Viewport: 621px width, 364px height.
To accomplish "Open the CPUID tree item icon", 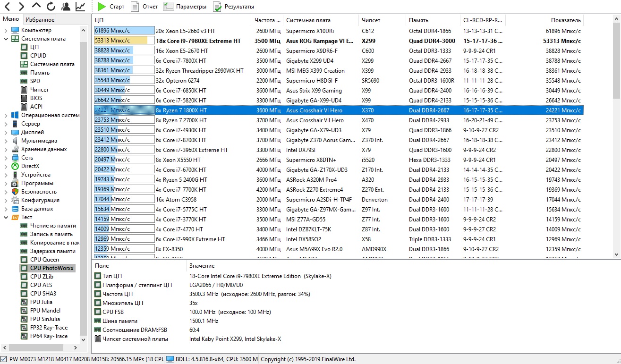I will click(x=24, y=56).
